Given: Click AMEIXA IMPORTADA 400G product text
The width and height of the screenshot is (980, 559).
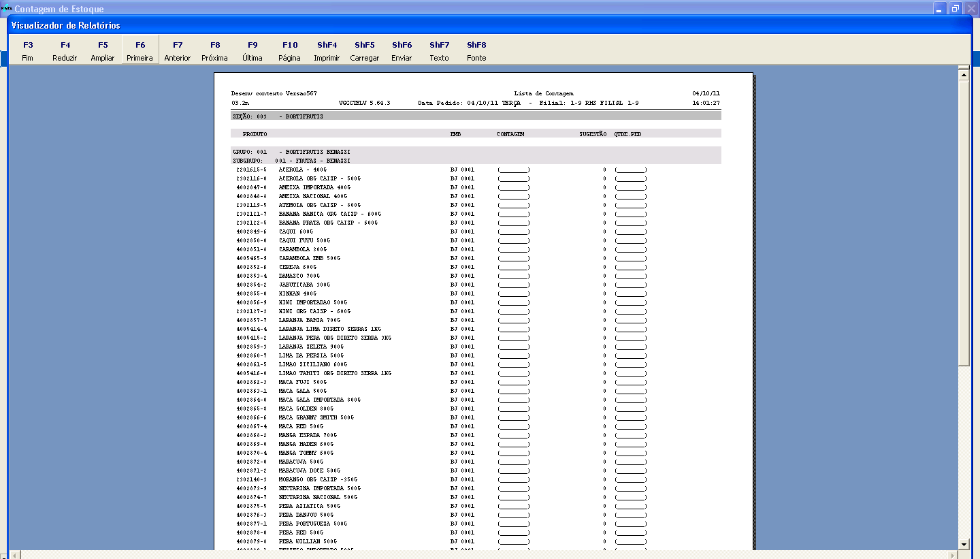Looking at the screenshot, I should click(x=314, y=187).
